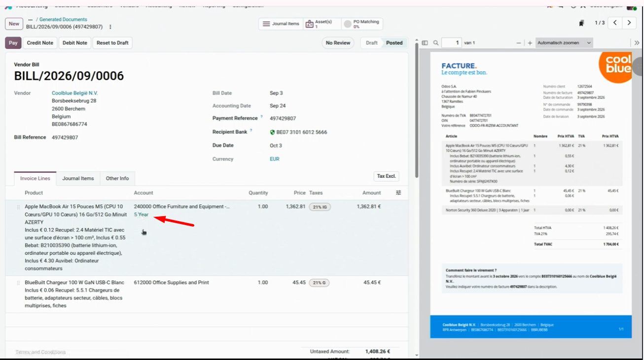Open the Automatisch zoomen dropdown

coord(564,43)
